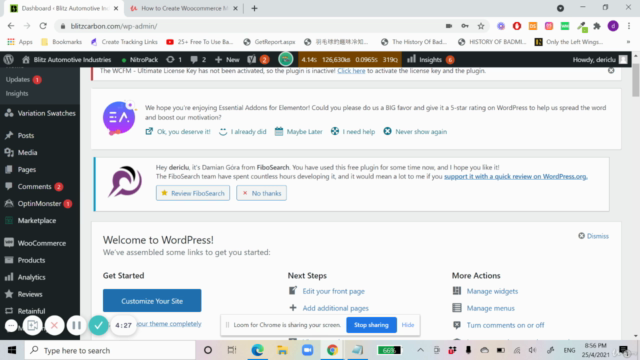Open the Loom more options ellipsis
The width and height of the screenshot is (640, 360).
pyautogui.click(x=11, y=325)
